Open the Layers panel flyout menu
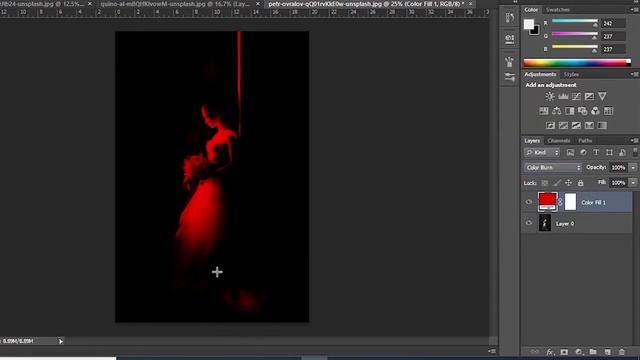 tap(634, 140)
